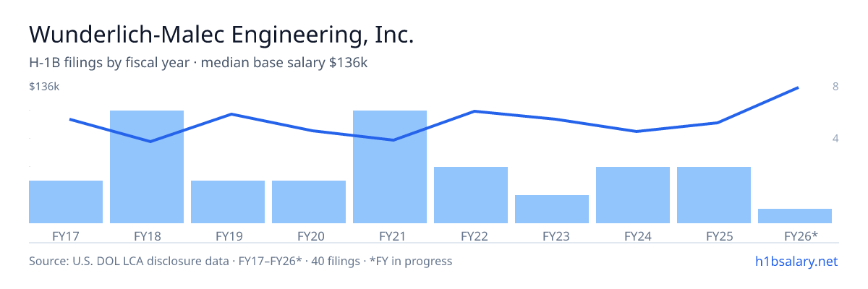The width and height of the screenshot is (868, 289).
Task: Select the FY24 filings bar
Action: click(x=633, y=195)
